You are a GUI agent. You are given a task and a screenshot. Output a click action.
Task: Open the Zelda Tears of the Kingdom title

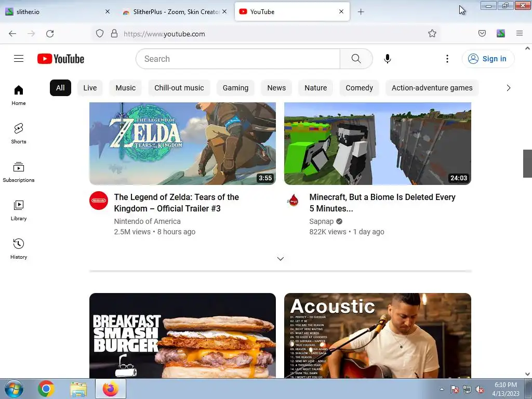pyautogui.click(x=177, y=203)
